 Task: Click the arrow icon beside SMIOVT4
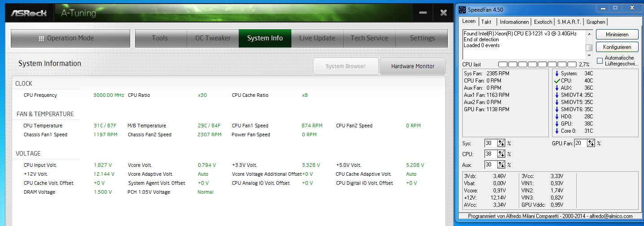click(x=557, y=95)
